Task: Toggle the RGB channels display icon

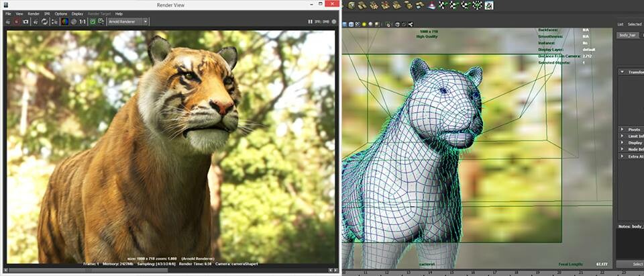Action: tap(65, 21)
